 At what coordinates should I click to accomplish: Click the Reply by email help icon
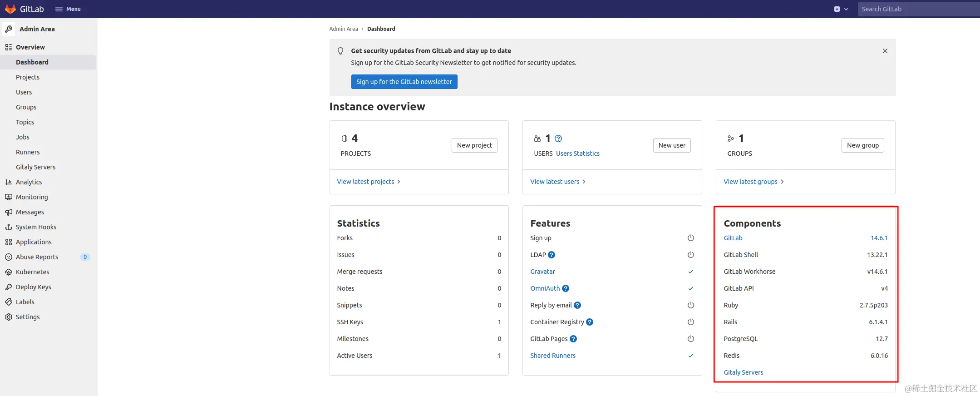coord(577,305)
